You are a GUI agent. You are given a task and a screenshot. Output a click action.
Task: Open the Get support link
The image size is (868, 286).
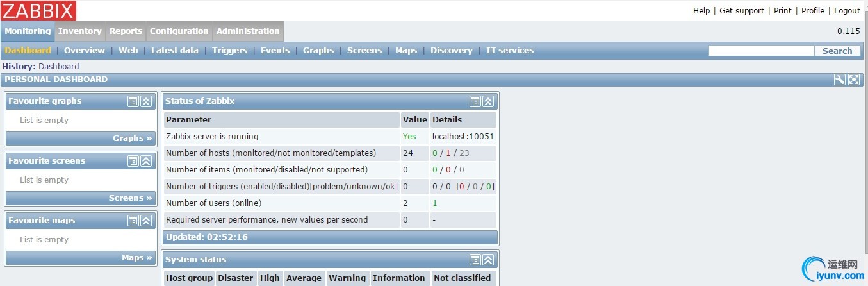pyautogui.click(x=742, y=10)
